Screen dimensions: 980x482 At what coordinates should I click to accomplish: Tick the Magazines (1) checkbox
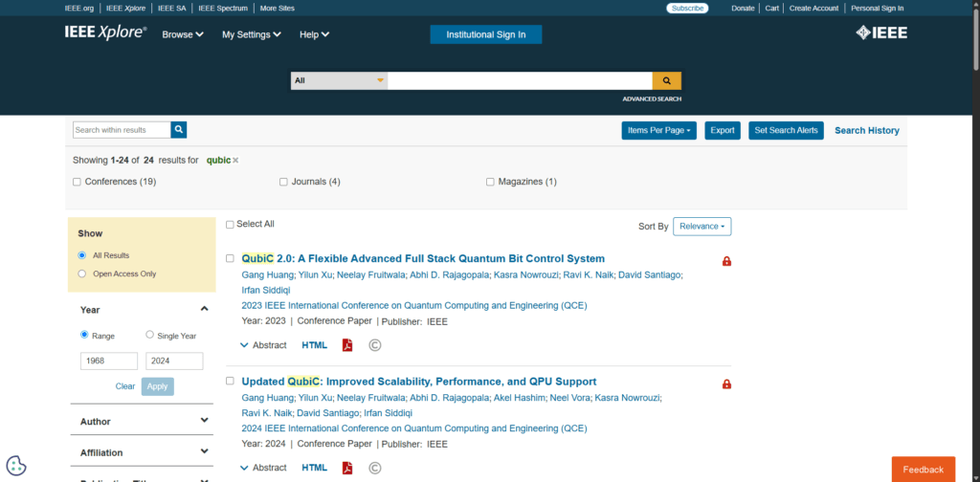click(490, 182)
